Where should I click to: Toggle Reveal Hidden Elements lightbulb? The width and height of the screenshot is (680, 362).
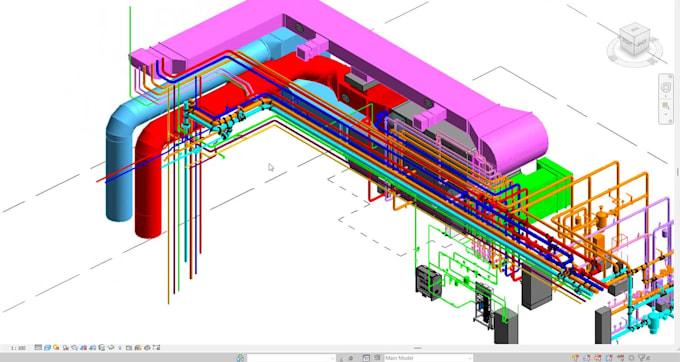(x=120, y=348)
